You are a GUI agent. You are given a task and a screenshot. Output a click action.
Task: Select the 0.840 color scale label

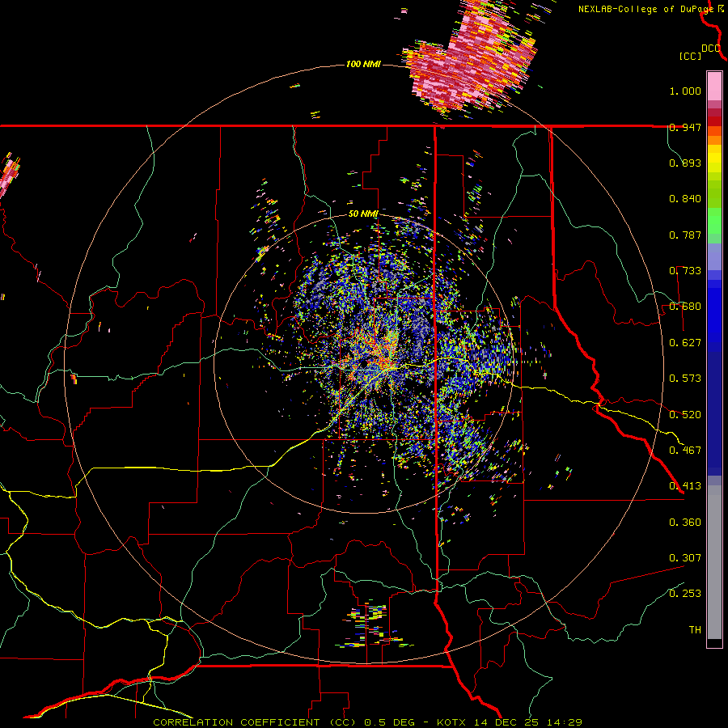coord(685,199)
